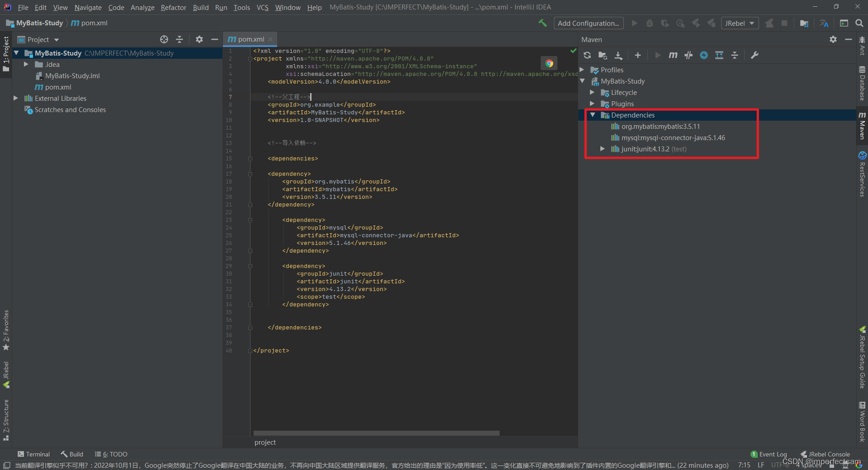Screen dimensions: 868x470
Task: Toggle Favorites side panel tab
Action: coord(6,330)
